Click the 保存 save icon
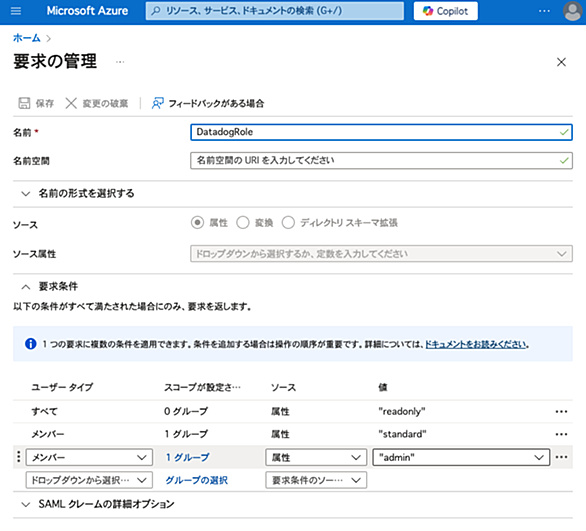 (24, 103)
